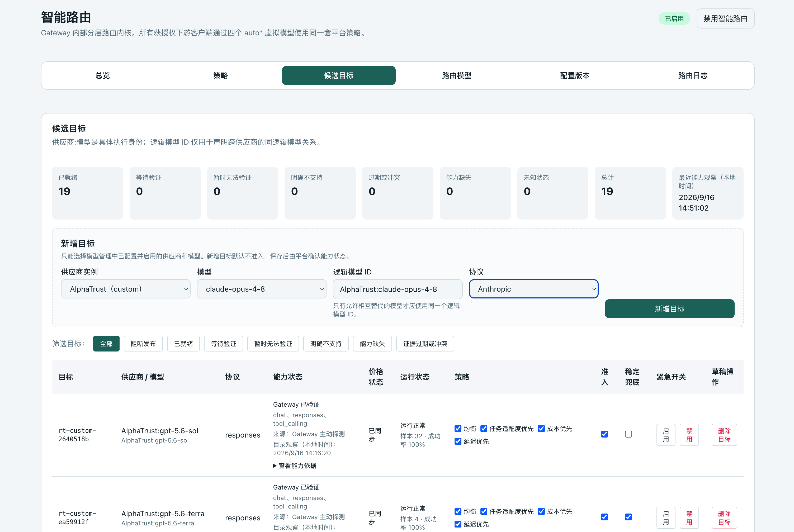Open the 供应商实例 dropdown

pos(126,289)
